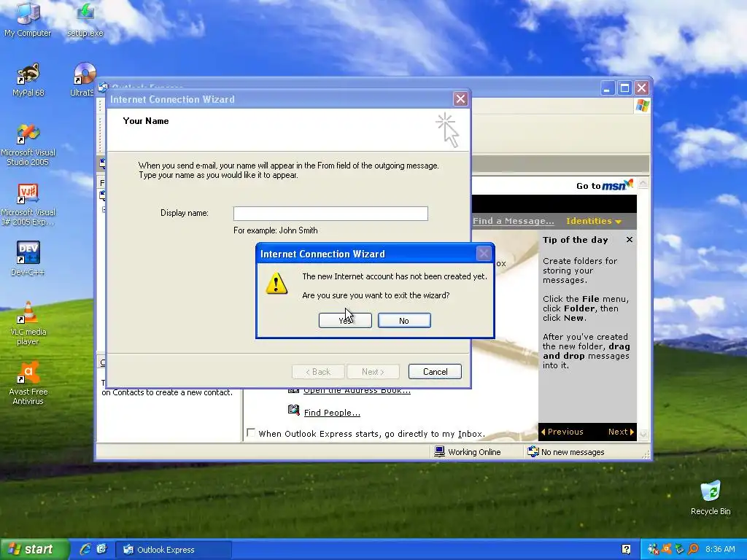Click scroll up arrow in Outlook Express pane
The width and height of the screenshot is (747, 560).
point(643,183)
